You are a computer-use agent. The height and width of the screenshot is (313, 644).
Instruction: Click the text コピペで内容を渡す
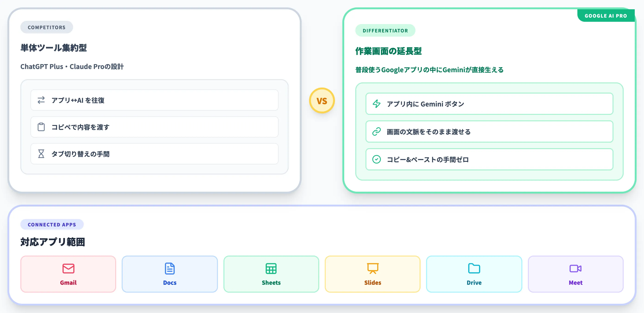(80, 127)
